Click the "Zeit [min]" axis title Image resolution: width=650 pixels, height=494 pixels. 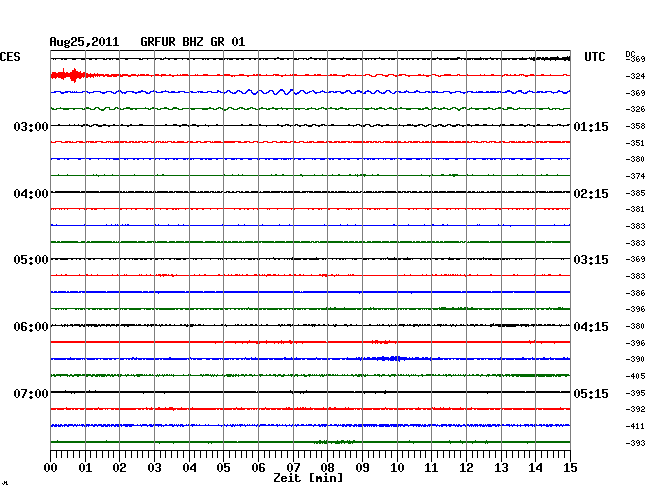(308, 478)
